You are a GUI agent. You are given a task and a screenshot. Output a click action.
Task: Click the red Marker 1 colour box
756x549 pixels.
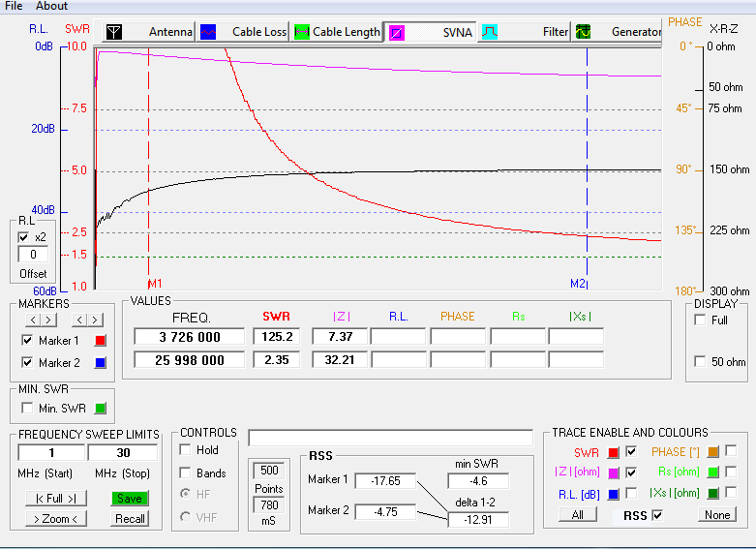(99, 341)
